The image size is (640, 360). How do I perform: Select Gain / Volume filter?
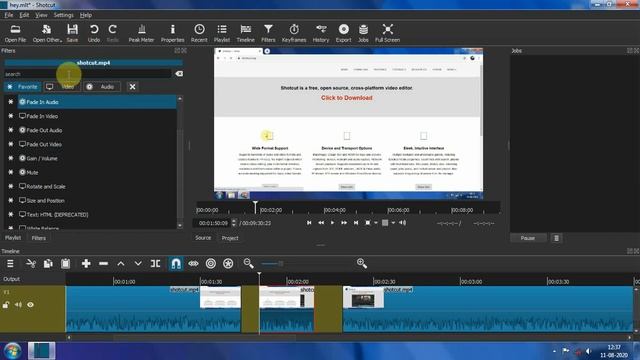[x=97, y=158]
